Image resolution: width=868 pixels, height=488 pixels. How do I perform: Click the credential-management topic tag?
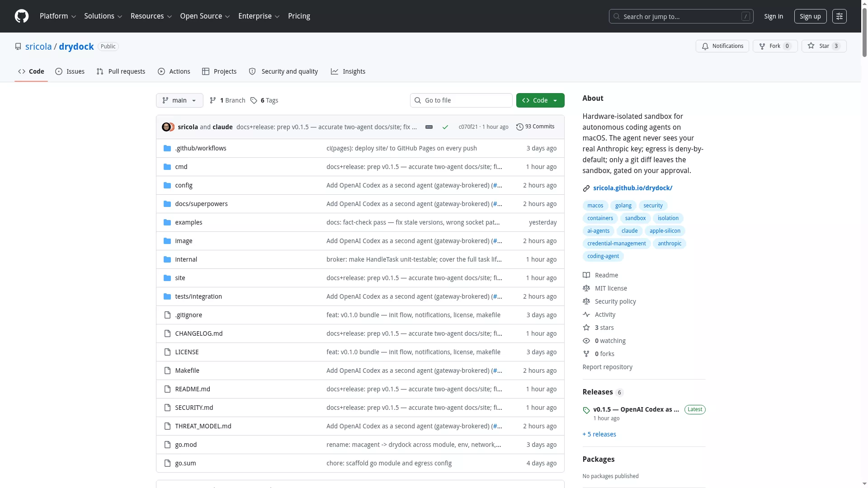point(617,244)
